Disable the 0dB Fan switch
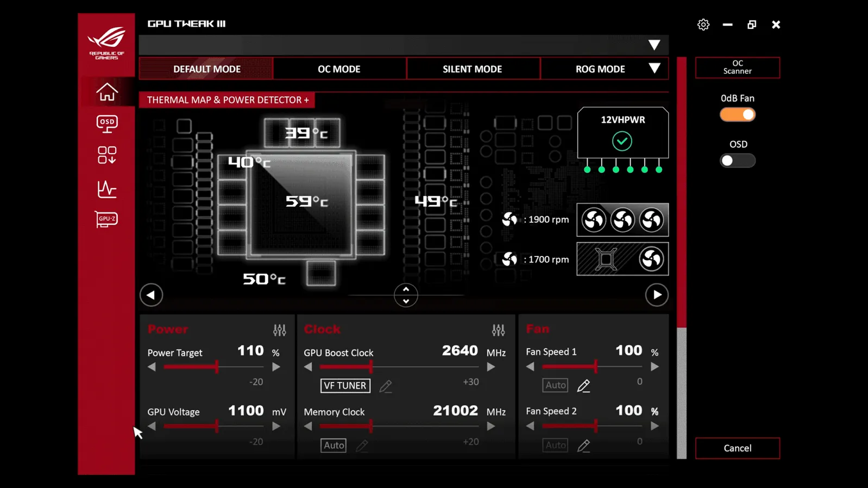This screenshot has width=868, height=488. 738,115
